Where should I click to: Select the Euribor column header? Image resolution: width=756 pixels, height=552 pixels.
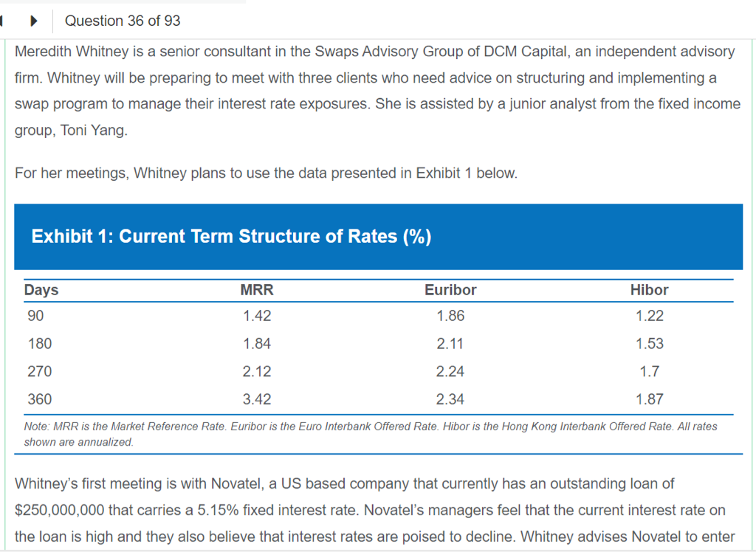(x=450, y=290)
